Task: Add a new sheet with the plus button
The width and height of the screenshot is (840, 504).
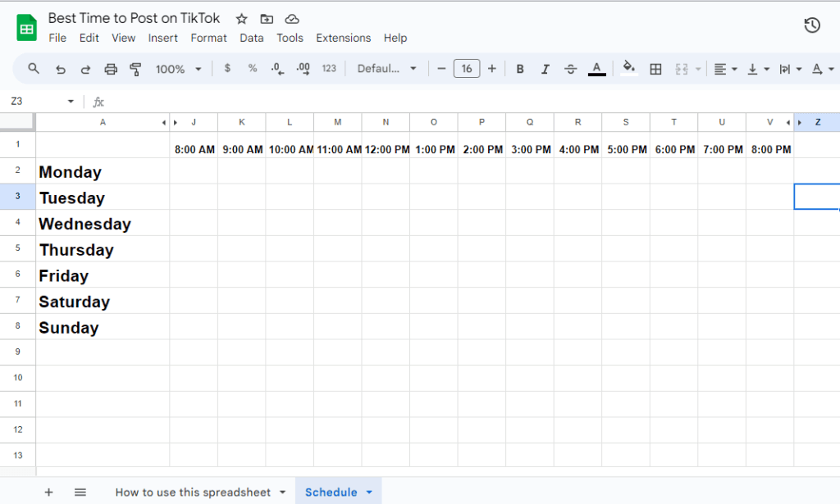Action: pyautogui.click(x=48, y=492)
